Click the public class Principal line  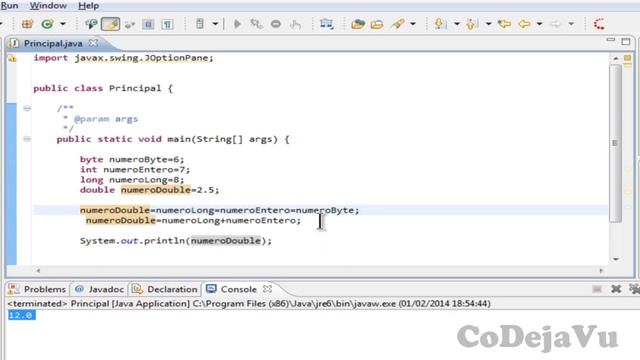pyautogui.click(x=103, y=88)
